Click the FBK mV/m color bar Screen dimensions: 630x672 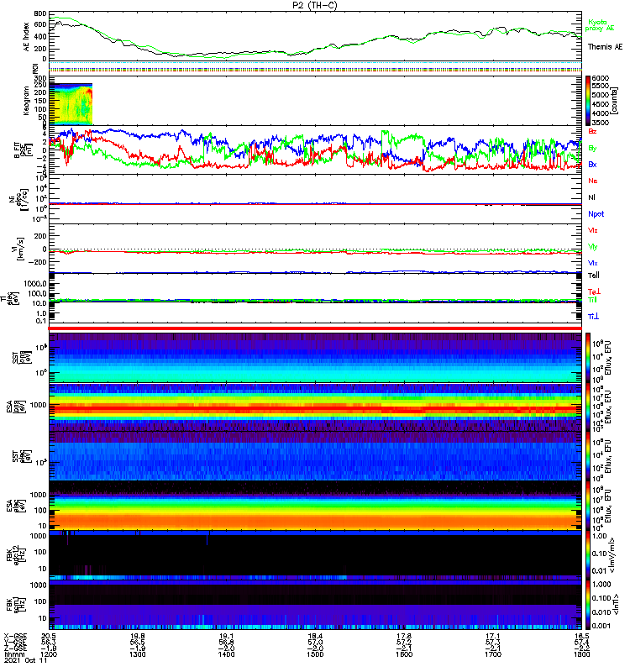tap(588, 555)
